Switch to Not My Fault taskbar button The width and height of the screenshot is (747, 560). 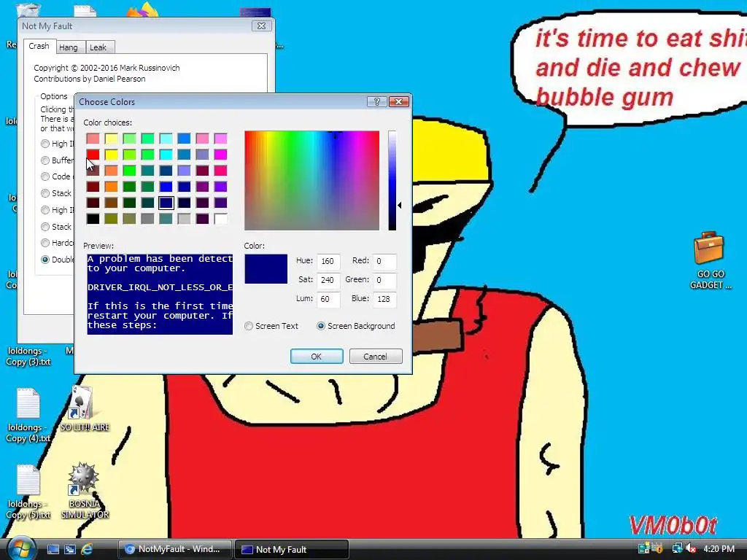292,549
